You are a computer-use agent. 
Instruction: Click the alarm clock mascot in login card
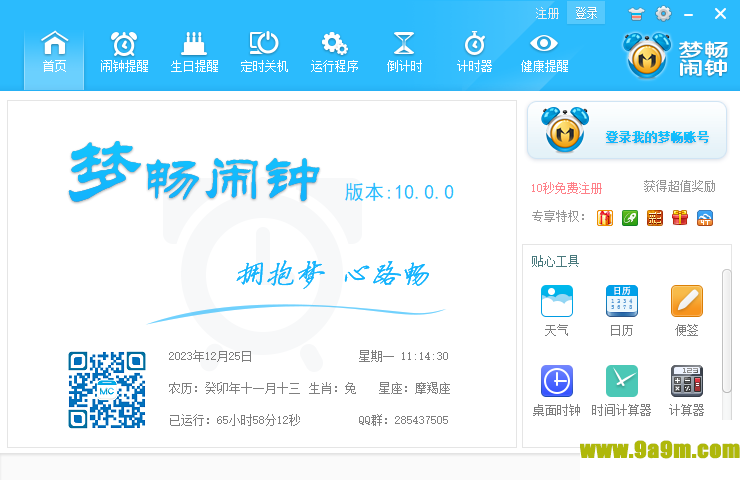tap(565, 129)
